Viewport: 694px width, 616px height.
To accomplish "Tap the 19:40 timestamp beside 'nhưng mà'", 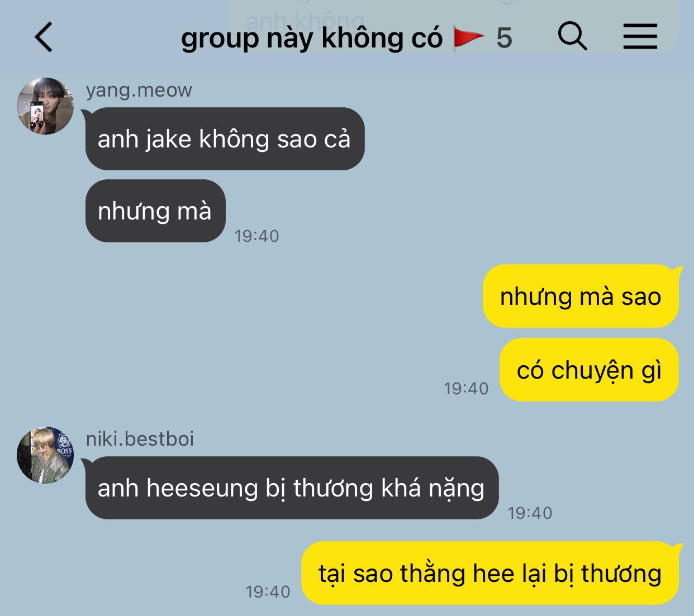I will tap(256, 236).
